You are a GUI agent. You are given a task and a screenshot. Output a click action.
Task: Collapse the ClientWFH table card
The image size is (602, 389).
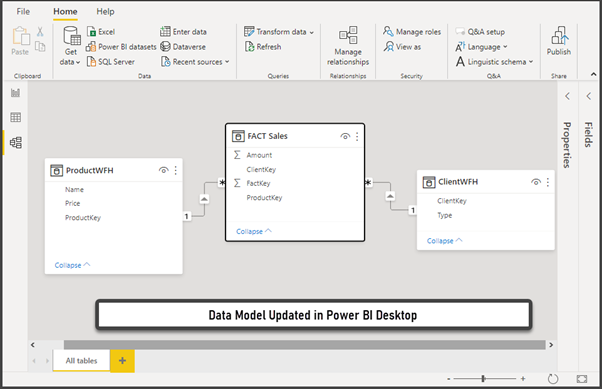445,241
